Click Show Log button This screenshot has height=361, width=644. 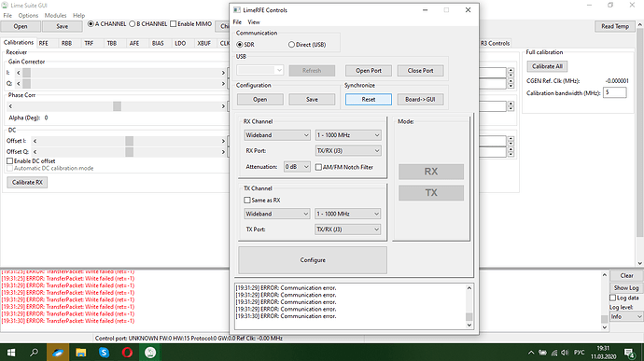[x=626, y=288]
